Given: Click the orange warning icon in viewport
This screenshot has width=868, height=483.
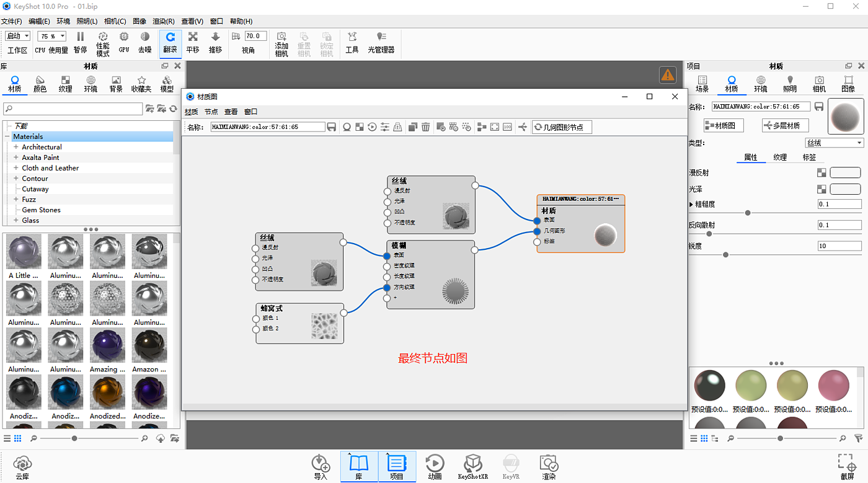Looking at the screenshot, I should (x=667, y=75).
